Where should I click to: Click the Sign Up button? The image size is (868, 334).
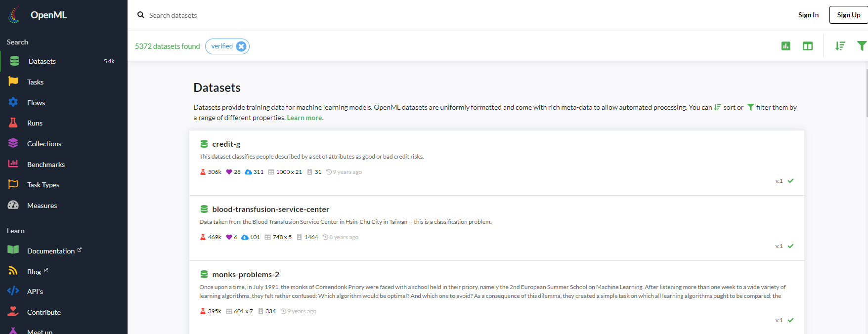(848, 15)
